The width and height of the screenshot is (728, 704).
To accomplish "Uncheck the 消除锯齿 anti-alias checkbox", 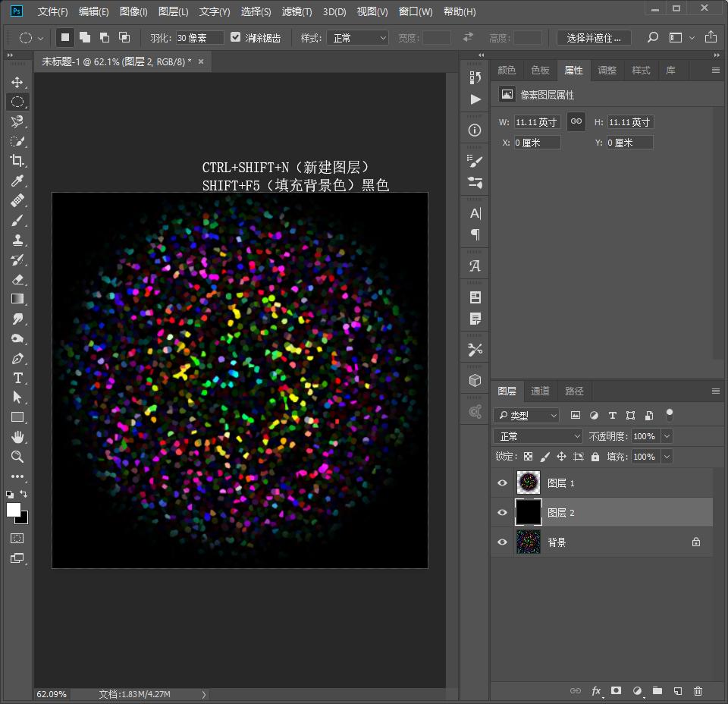I will pos(236,37).
